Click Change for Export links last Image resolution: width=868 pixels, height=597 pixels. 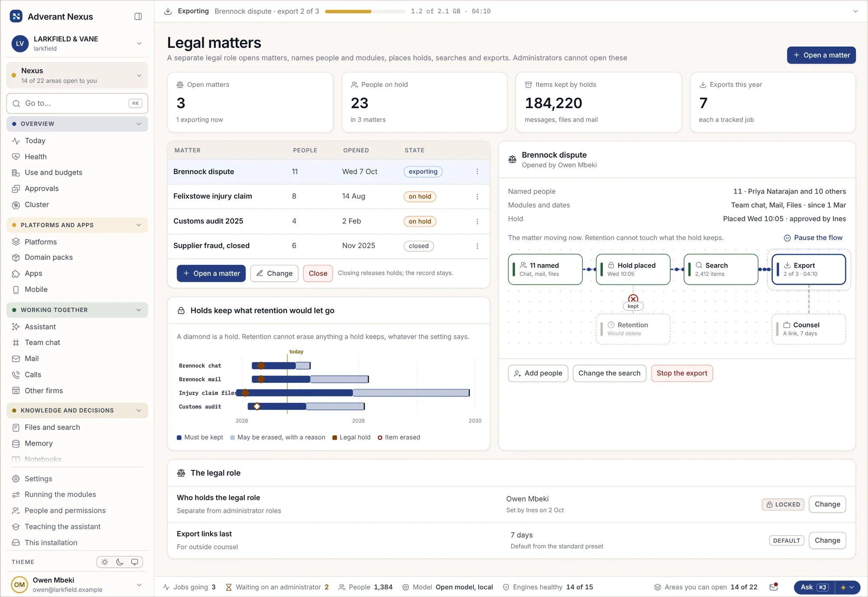tap(827, 540)
